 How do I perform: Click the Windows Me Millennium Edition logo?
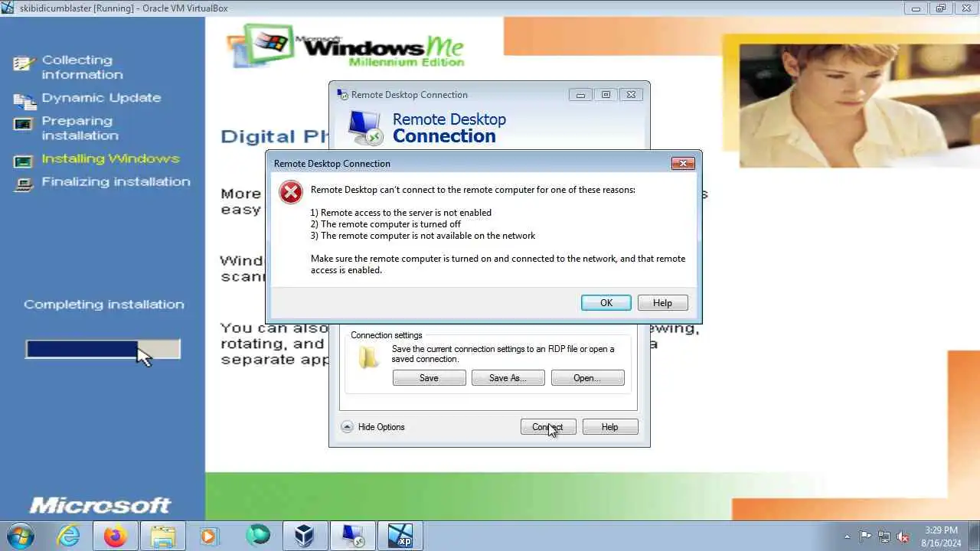tap(346, 47)
